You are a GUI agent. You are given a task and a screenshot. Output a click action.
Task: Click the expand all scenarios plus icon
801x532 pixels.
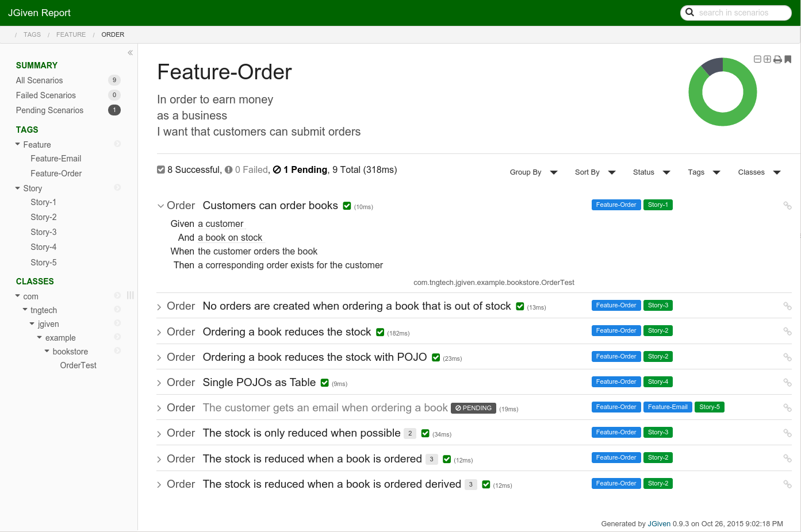click(767, 59)
